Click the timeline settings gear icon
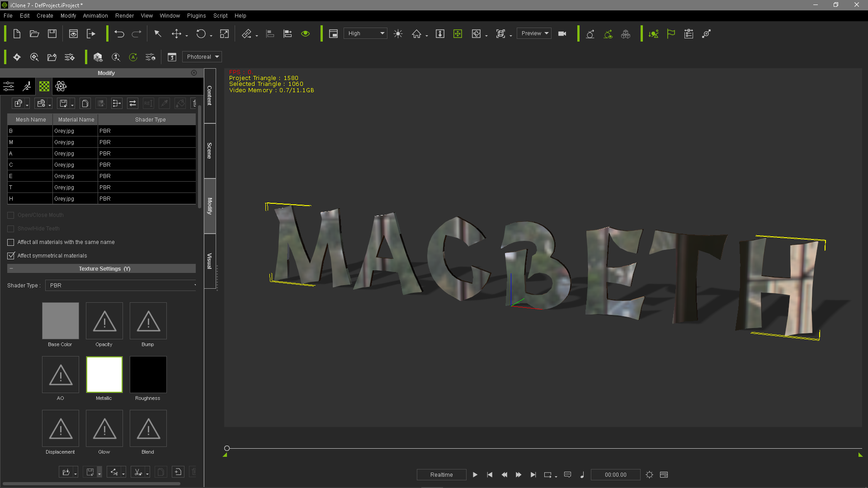868x488 pixels. click(650, 474)
